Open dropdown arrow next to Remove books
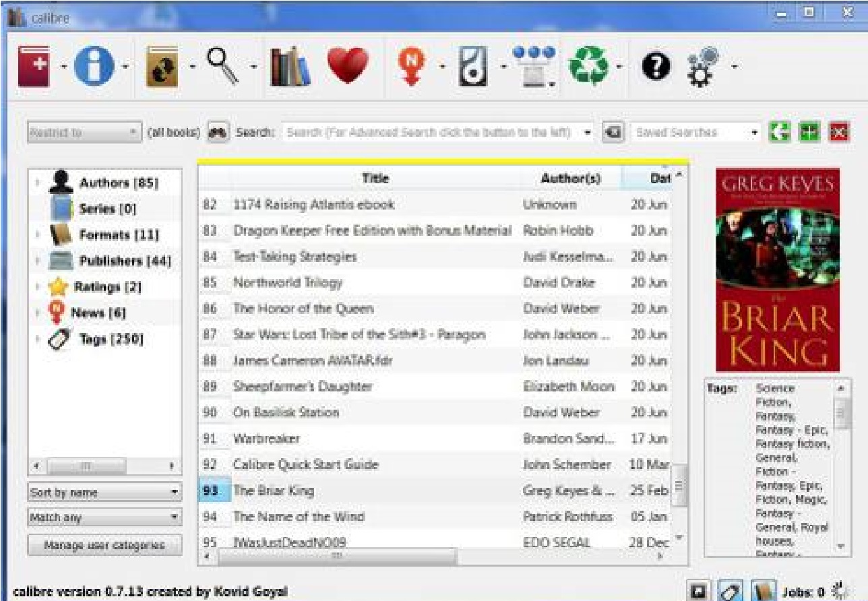Image resolution: width=868 pixels, height=601 pixels. tap(617, 66)
